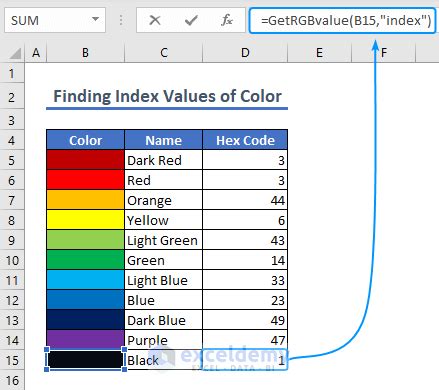Select all cells with corner triangle

pos(14,53)
